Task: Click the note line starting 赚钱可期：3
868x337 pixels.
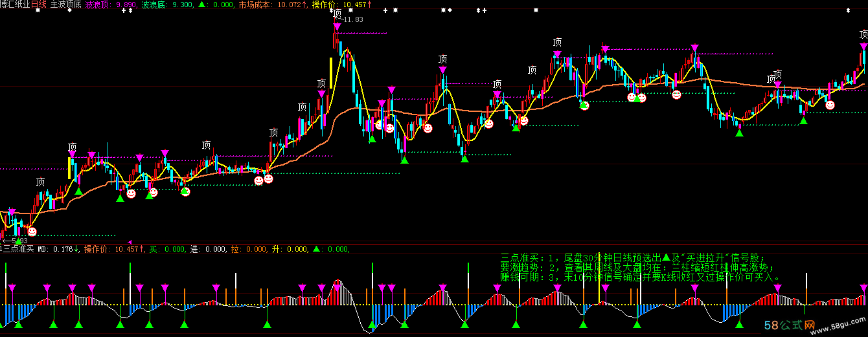Action: (x=641, y=277)
